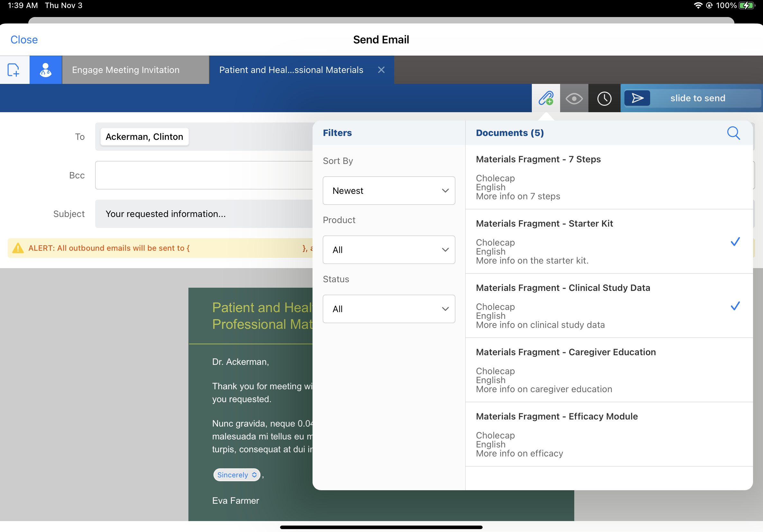Select the Patient and Heal...ssional Materials tab
763x532 pixels.
click(291, 70)
